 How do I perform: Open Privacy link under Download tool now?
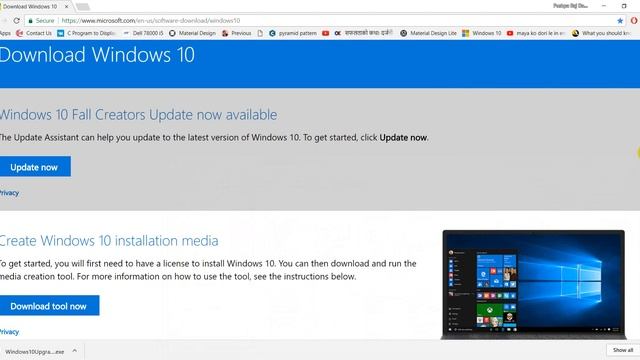click(x=9, y=332)
